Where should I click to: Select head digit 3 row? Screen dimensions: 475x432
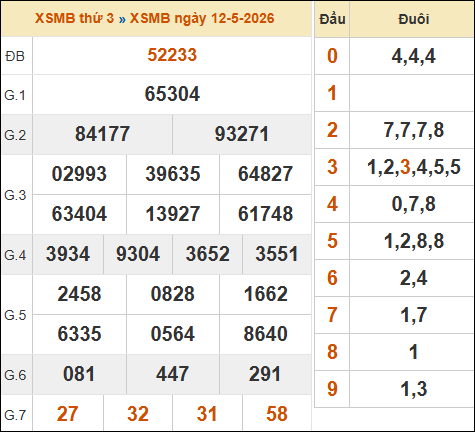395,167
